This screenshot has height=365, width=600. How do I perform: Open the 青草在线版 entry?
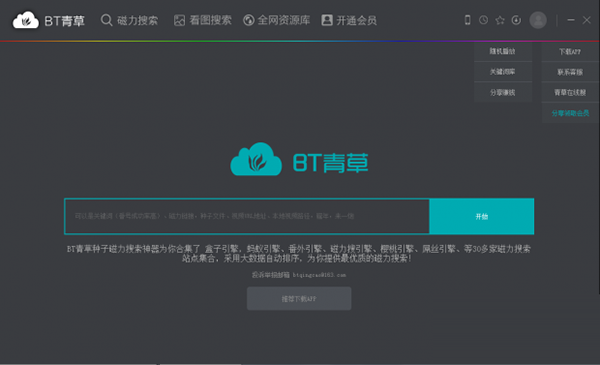570,93
